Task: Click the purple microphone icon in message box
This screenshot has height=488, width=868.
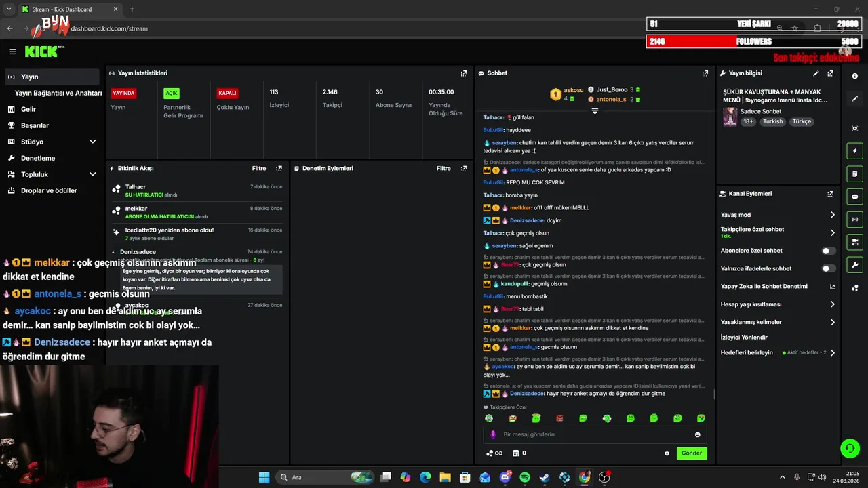Action: 493,434
